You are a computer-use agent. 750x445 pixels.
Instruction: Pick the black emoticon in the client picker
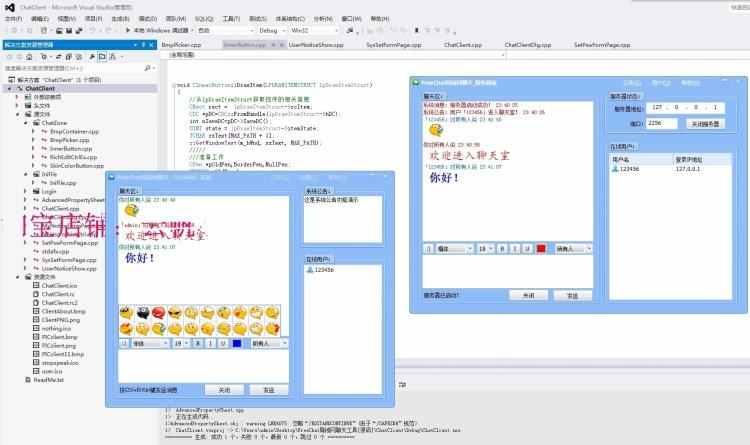click(143, 313)
